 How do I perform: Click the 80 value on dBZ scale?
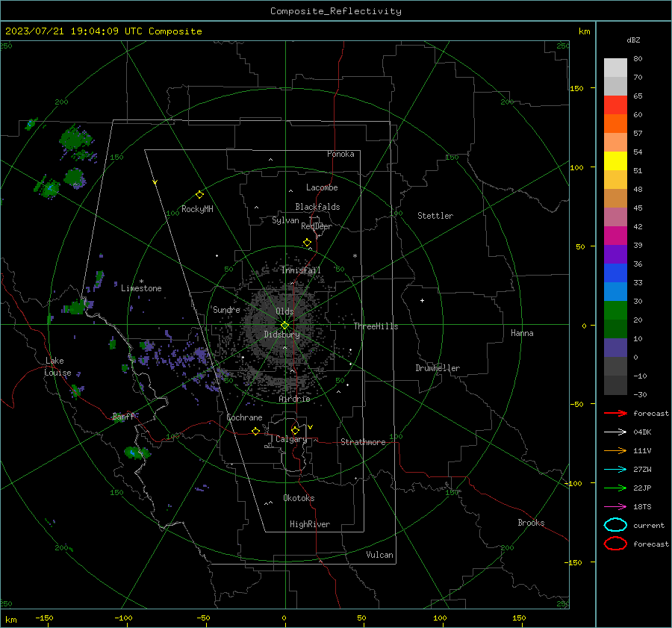[638, 59]
